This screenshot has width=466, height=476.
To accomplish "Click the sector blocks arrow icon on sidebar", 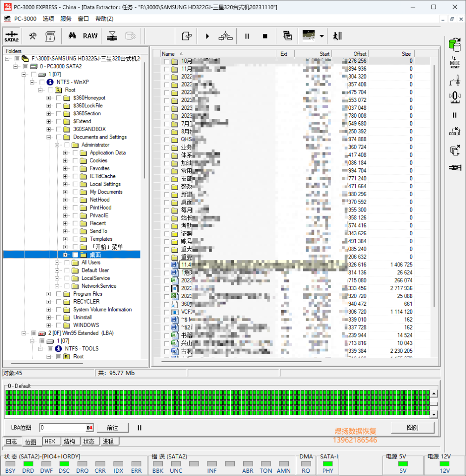I will tap(455, 132).
